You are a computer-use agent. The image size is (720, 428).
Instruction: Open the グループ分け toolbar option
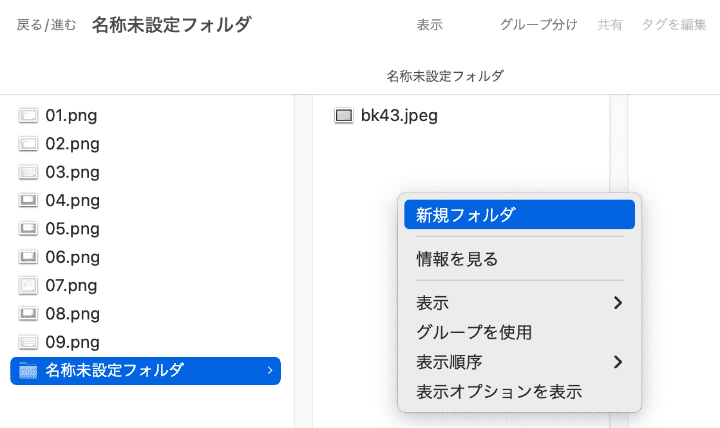538,25
